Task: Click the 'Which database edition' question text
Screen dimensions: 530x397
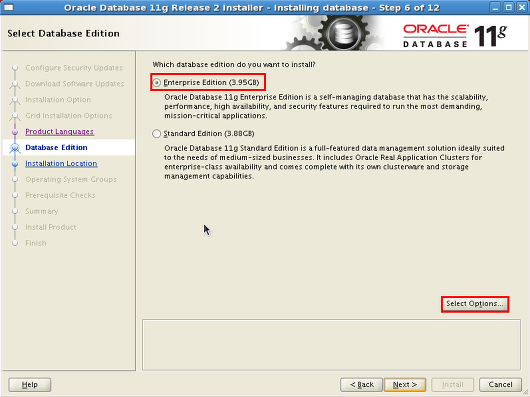Action: coord(234,65)
